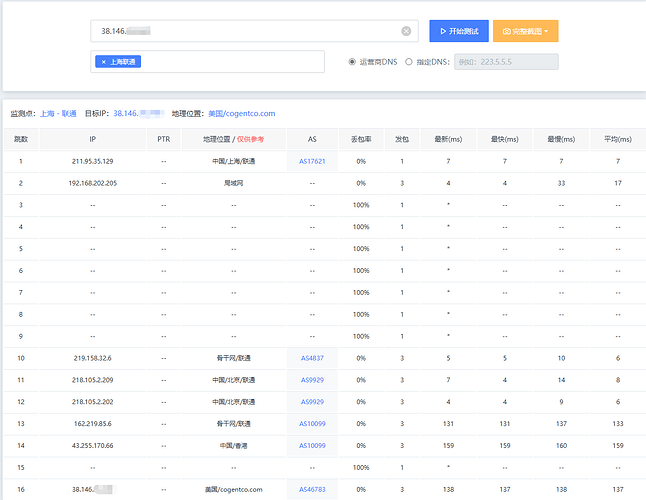This screenshot has width=646, height=500.
Task: Open the AS46783 link in hop 16
Action: [312, 489]
